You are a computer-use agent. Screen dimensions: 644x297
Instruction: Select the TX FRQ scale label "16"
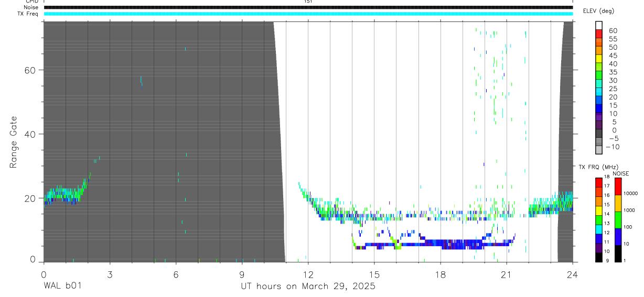point(607,195)
